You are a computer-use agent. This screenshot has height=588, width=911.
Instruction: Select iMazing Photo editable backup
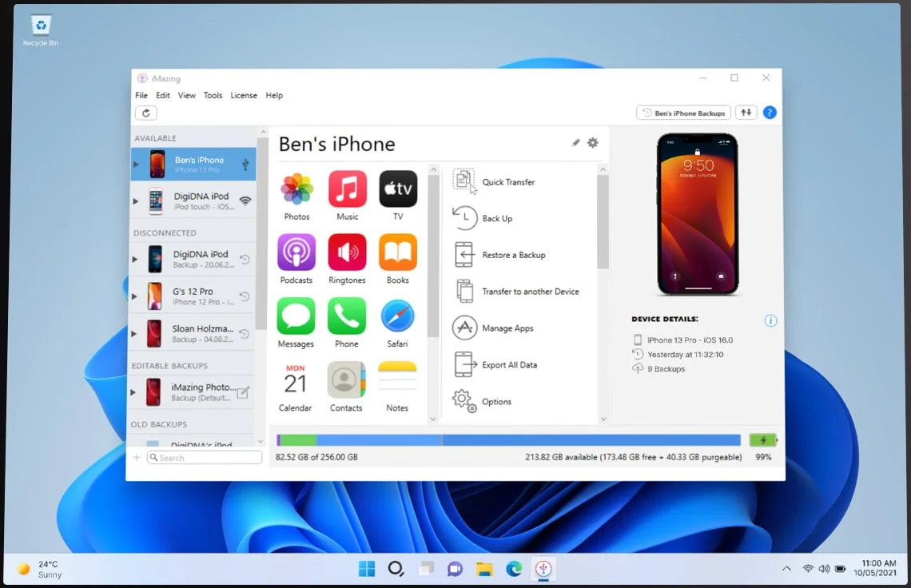(x=191, y=392)
